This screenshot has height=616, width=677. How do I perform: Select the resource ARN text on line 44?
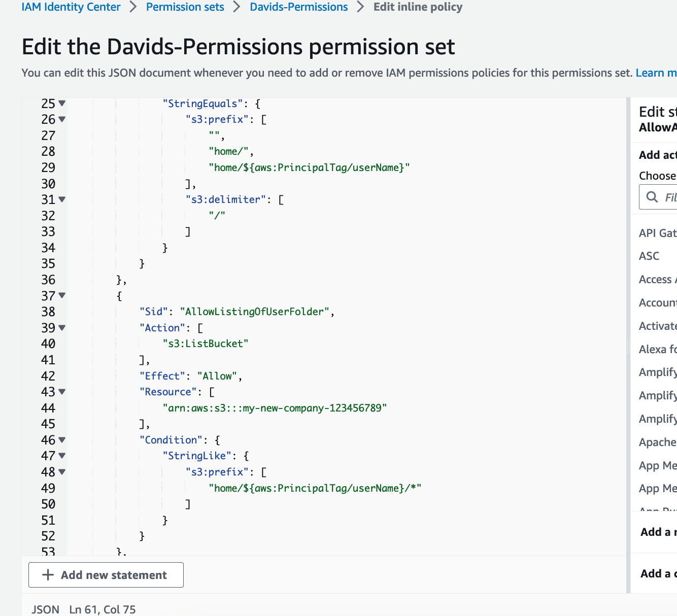click(x=276, y=407)
